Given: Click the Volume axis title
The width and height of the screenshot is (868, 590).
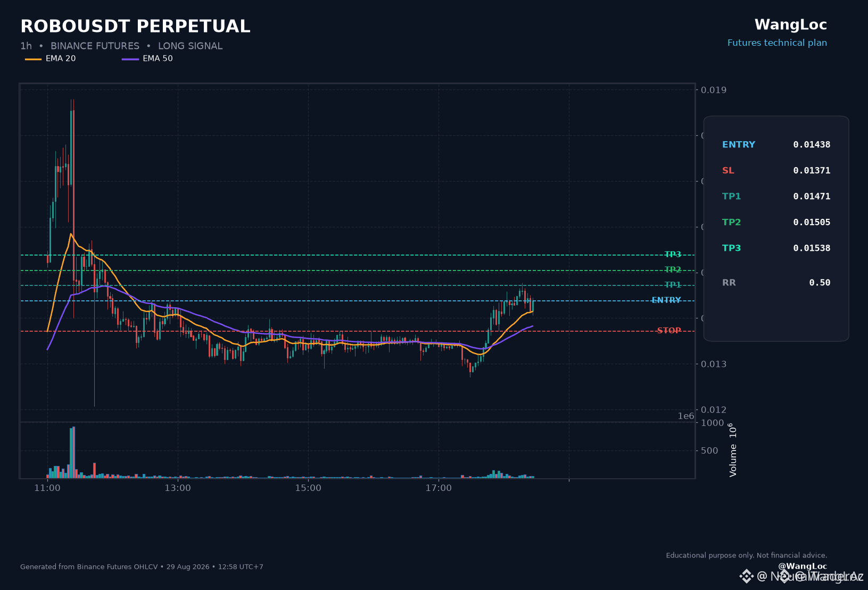Looking at the screenshot, I should 733,450.
